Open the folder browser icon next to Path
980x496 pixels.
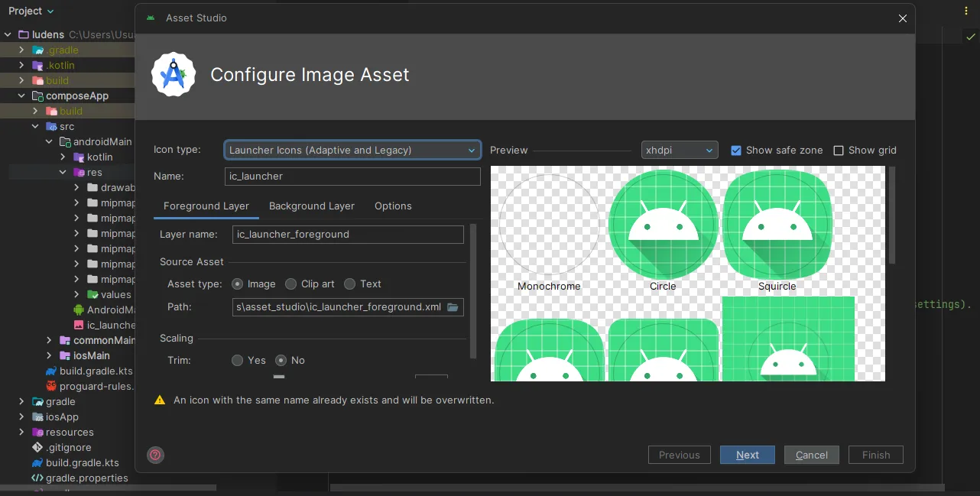click(453, 306)
